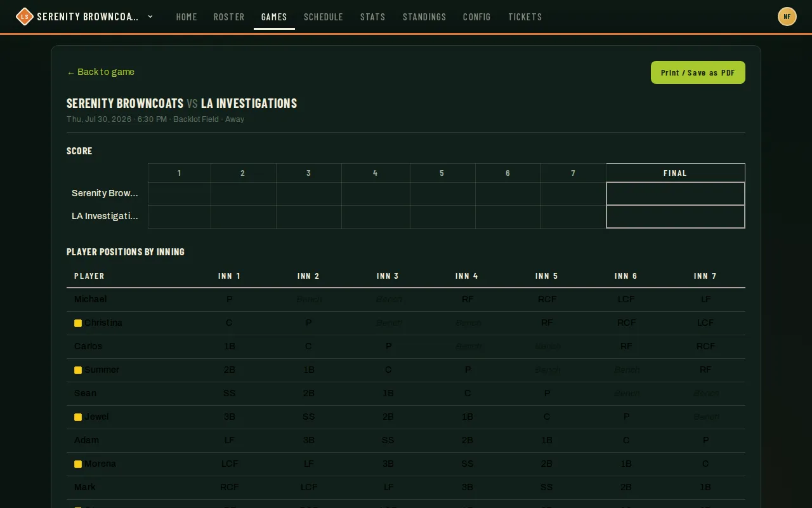Screen dimensions: 812x508
Task: Click the INN 1 column header
Action: pyautogui.click(x=230, y=276)
